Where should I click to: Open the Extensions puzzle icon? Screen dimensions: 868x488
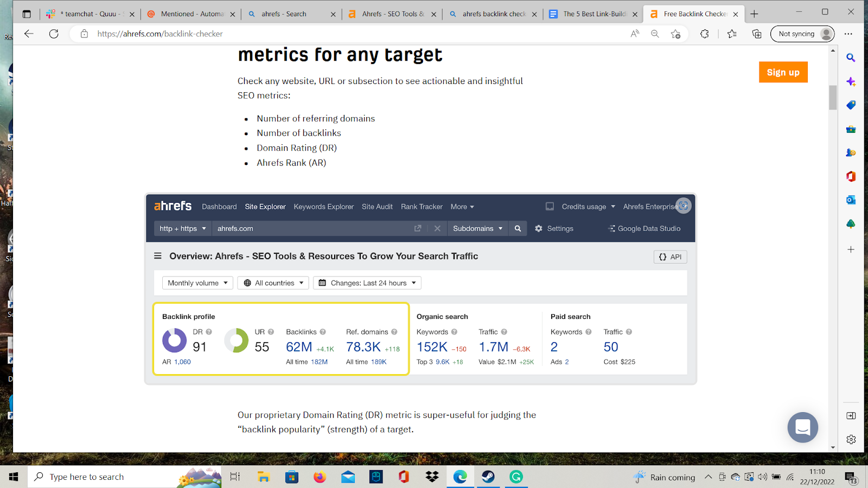704,34
